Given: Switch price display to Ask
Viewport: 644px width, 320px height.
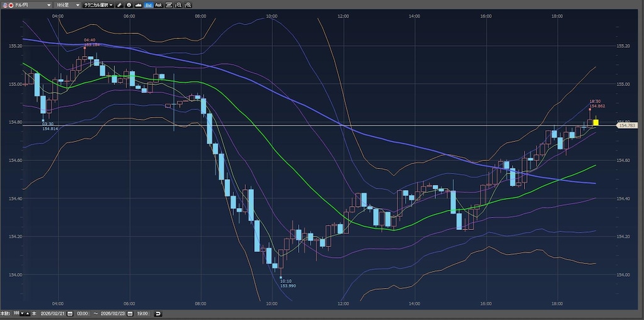Looking at the screenshot, I should tap(158, 4).
